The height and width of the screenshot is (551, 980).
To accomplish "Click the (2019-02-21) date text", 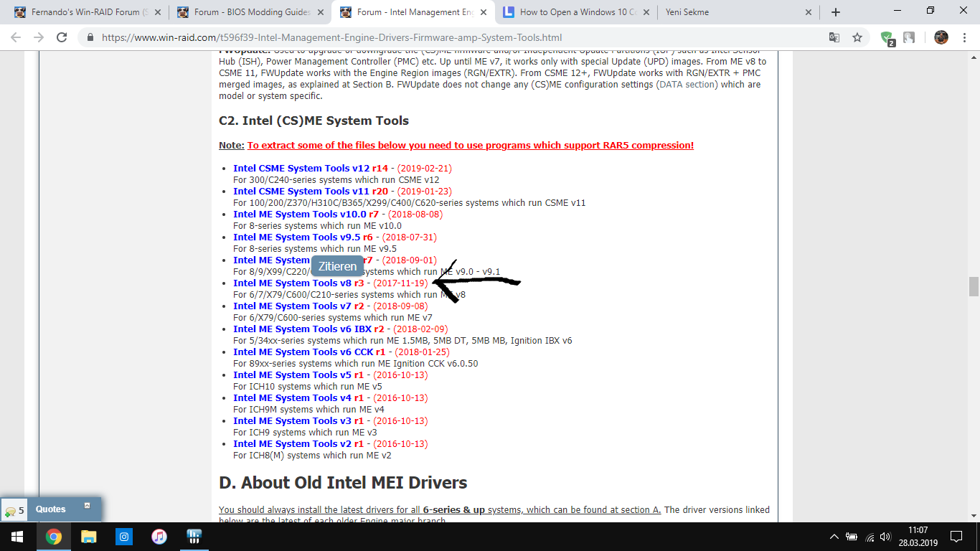I will point(425,169).
